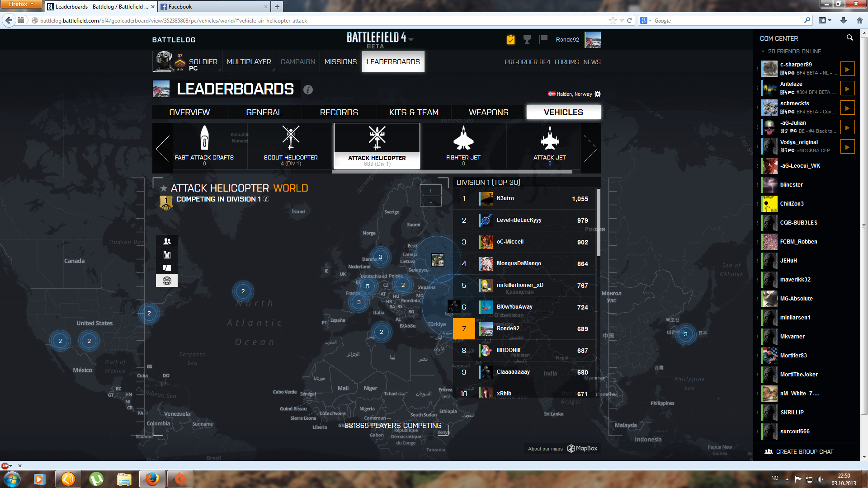Image resolution: width=868 pixels, height=488 pixels.
Task: Join c-sharper89's game with play button
Action: [847, 69]
